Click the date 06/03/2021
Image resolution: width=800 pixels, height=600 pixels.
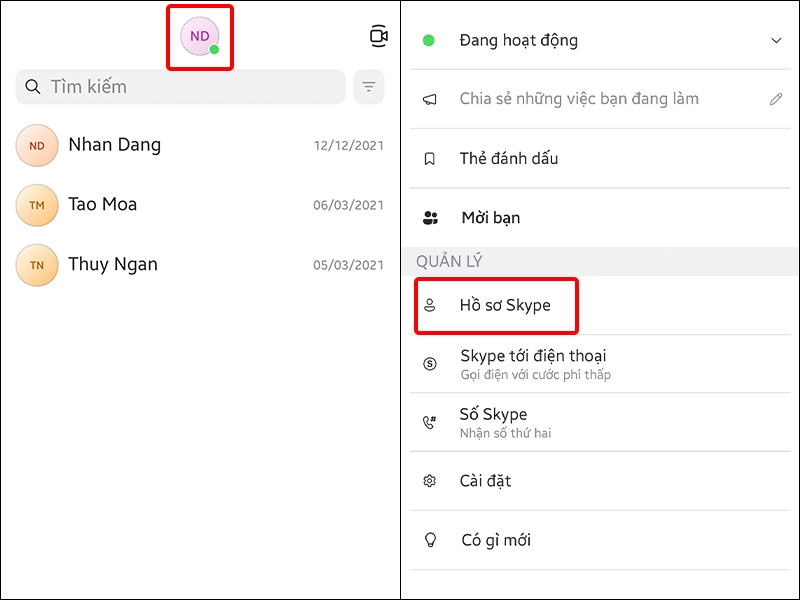[x=348, y=206]
